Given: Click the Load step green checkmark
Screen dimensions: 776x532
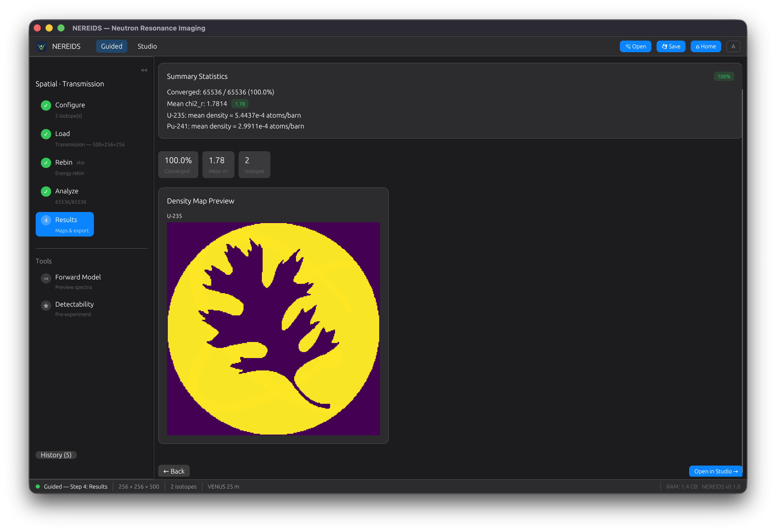Looking at the screenshot, I should (46, 134).
